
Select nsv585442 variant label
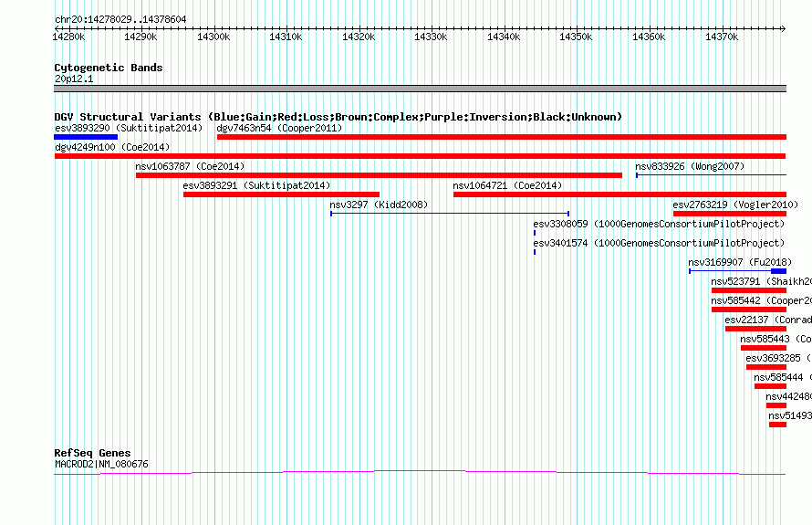pos(761,300)
